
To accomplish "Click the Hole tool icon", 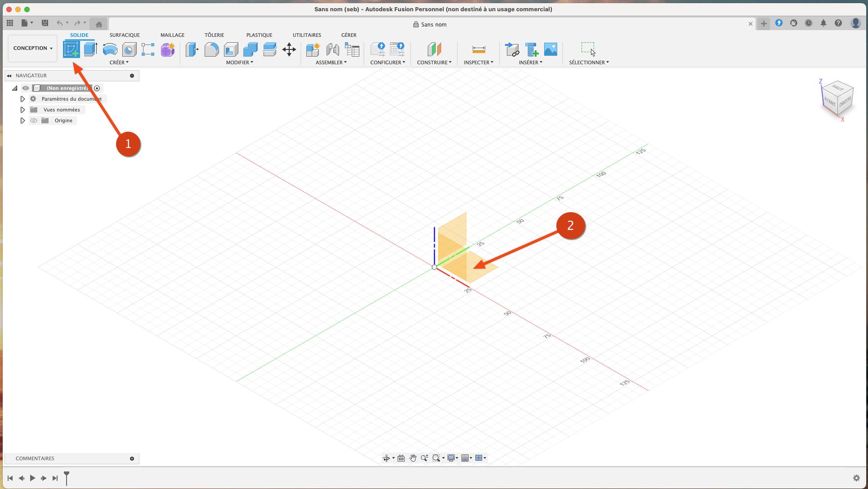I will point(129,49).
